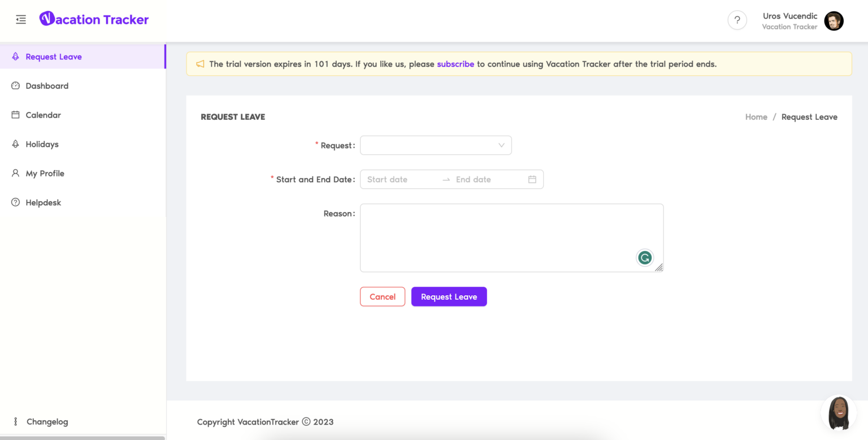Click the REQUEST LEAVE page heading
Viewport: 868px width, 440px height.
[233, 117]
